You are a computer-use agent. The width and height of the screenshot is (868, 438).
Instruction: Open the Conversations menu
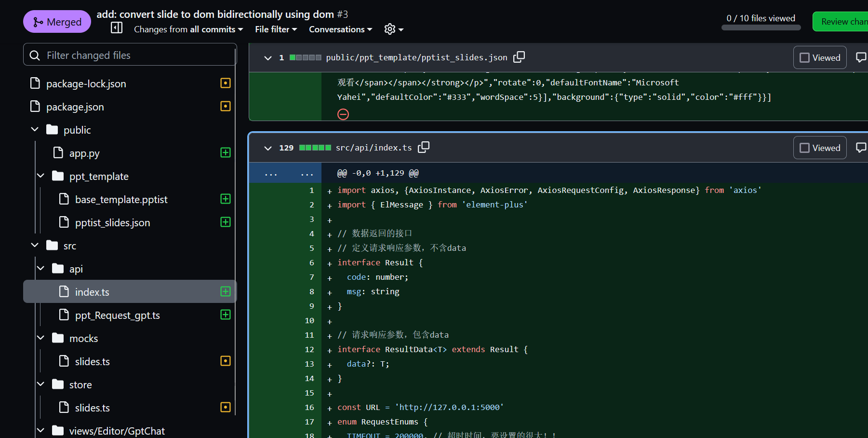click(340, 29)
